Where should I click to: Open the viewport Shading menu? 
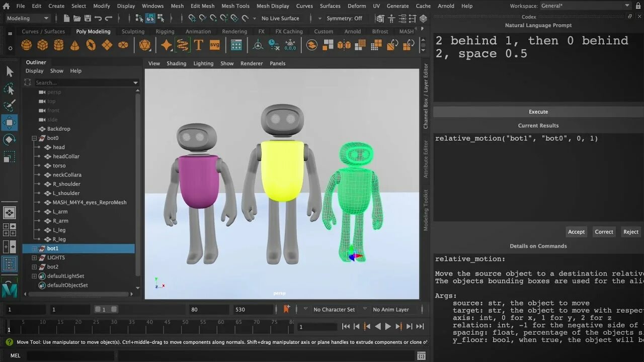[177, 63]
